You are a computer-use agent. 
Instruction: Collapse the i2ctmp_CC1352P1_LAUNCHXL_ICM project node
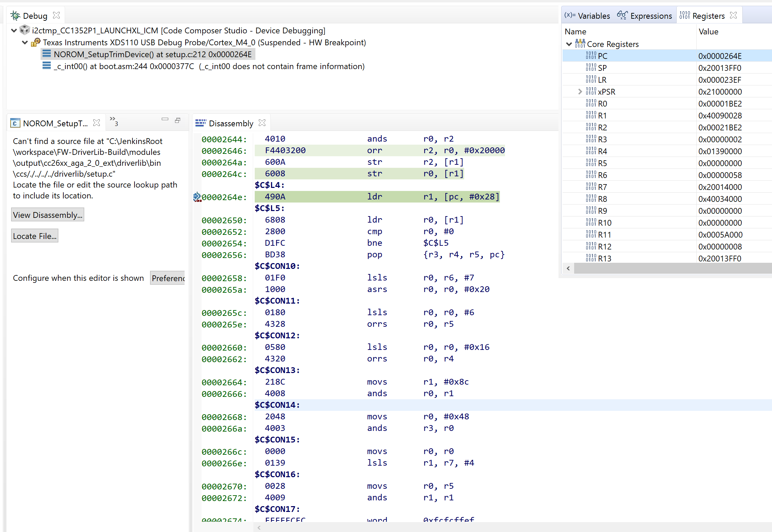14,31
